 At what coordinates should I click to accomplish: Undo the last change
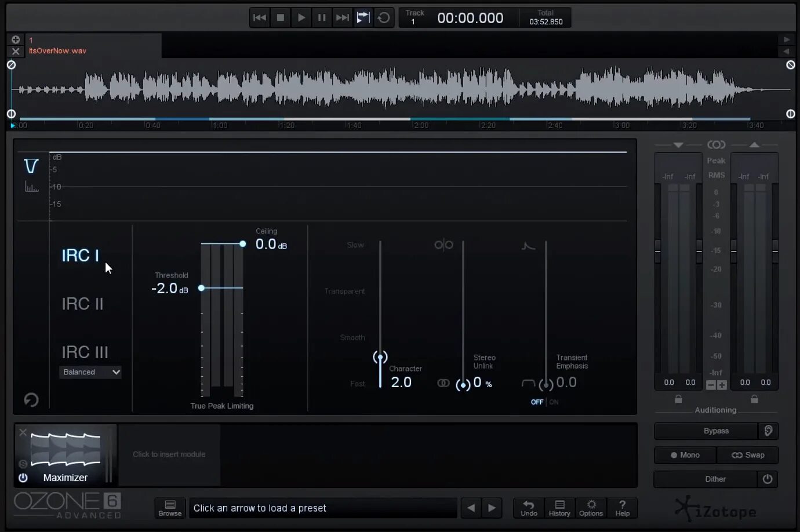coord(529,508)
